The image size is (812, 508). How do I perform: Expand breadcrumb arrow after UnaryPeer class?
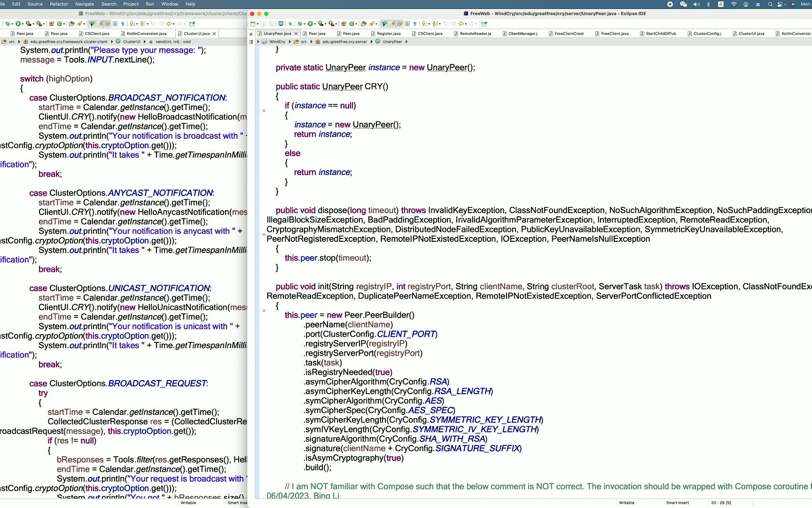406,41
